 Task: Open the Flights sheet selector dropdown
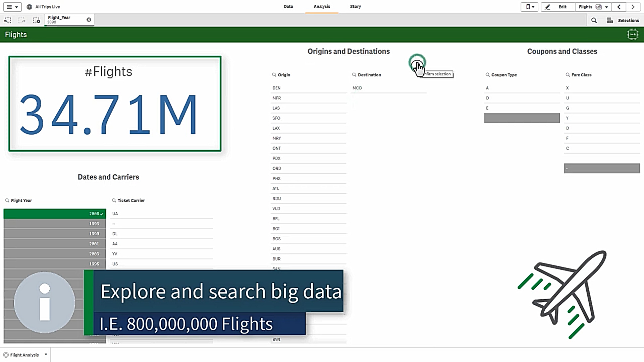593,7
